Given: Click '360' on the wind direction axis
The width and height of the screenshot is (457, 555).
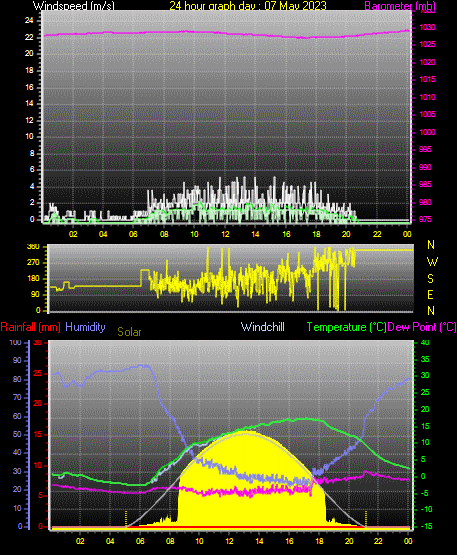Looking at the screenshot, I should pyautogui.click(x=33, y=247).
